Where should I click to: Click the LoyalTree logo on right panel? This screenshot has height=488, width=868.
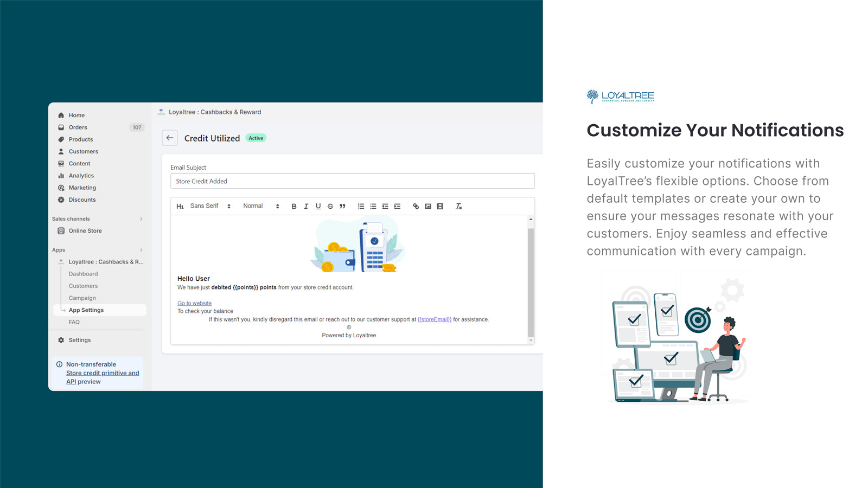pos(621,97)
